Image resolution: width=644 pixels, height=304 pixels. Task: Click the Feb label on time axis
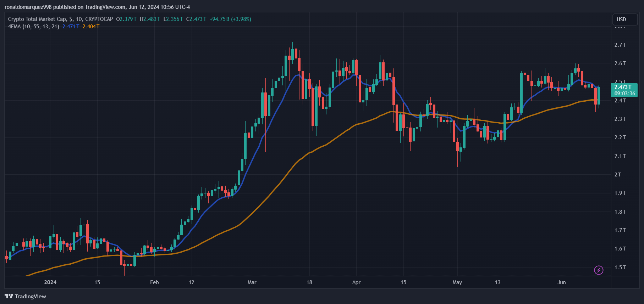click(x=154, y=282)
